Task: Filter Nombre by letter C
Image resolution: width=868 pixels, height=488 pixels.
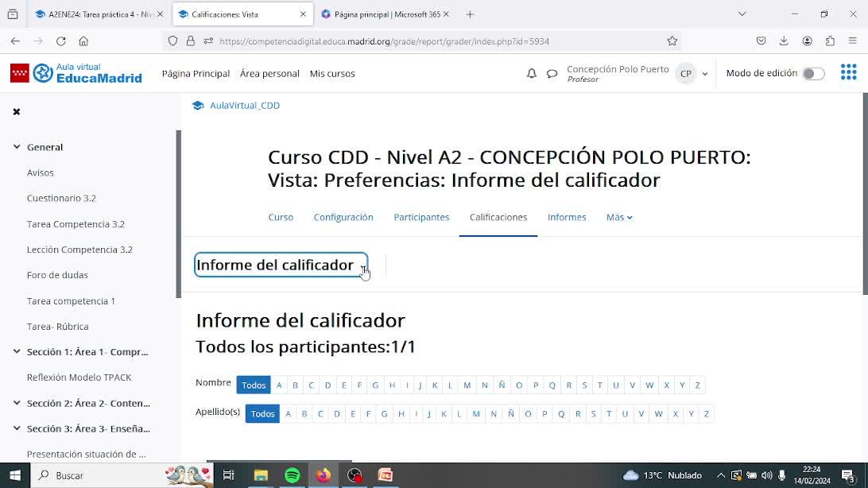Action: [x=311, y=385]
